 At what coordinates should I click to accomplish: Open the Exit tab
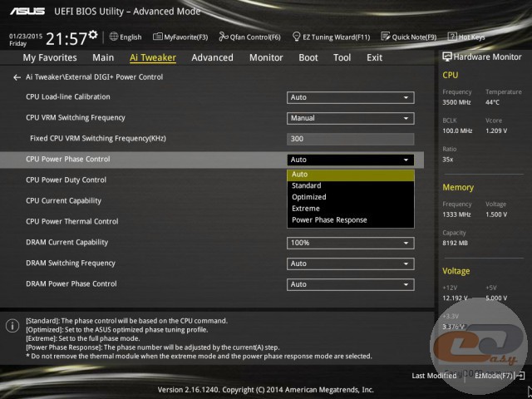(x=375, y=57)
